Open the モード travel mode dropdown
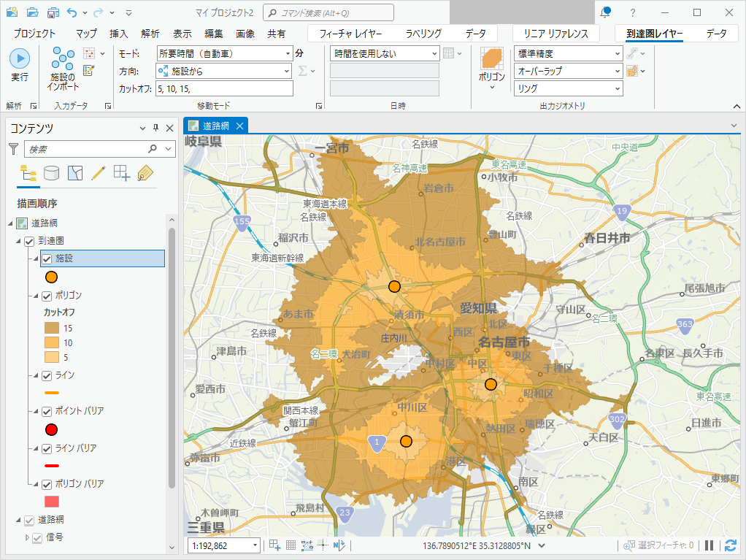This screenshot has width=746, height=560. (288, 53)
